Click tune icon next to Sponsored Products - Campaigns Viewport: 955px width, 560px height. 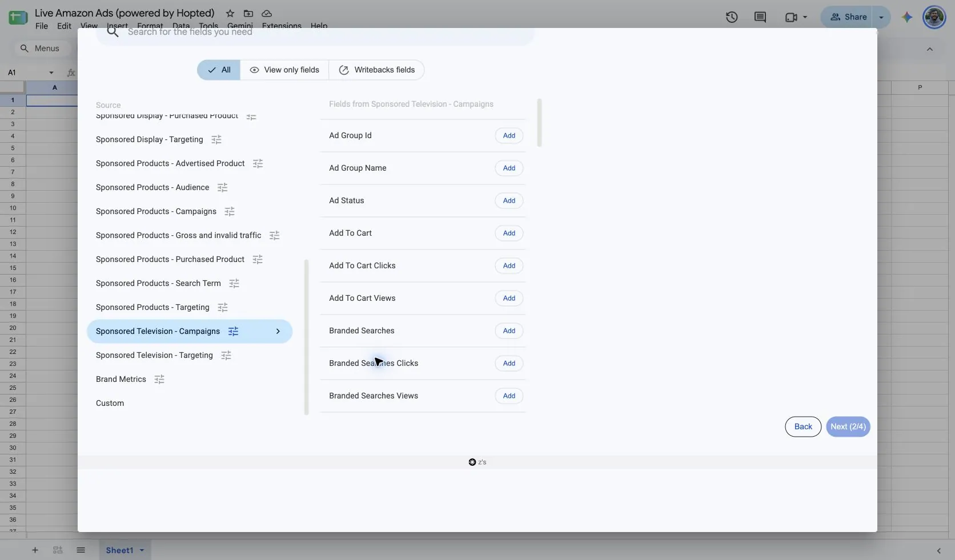pos(230,211)
